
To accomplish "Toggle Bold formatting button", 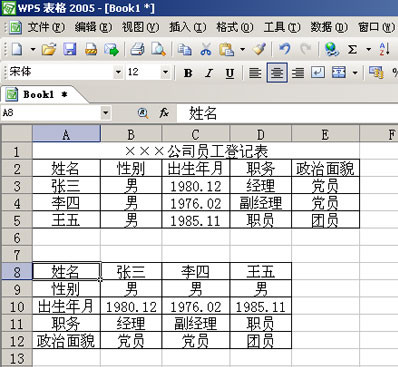I will pyautogui.click(x=188, y=73).
